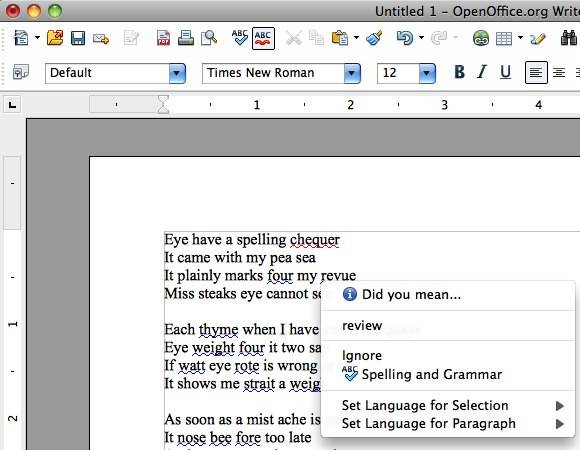
Task: Click the word 'revue' in third line
Action: click(338, 276)
